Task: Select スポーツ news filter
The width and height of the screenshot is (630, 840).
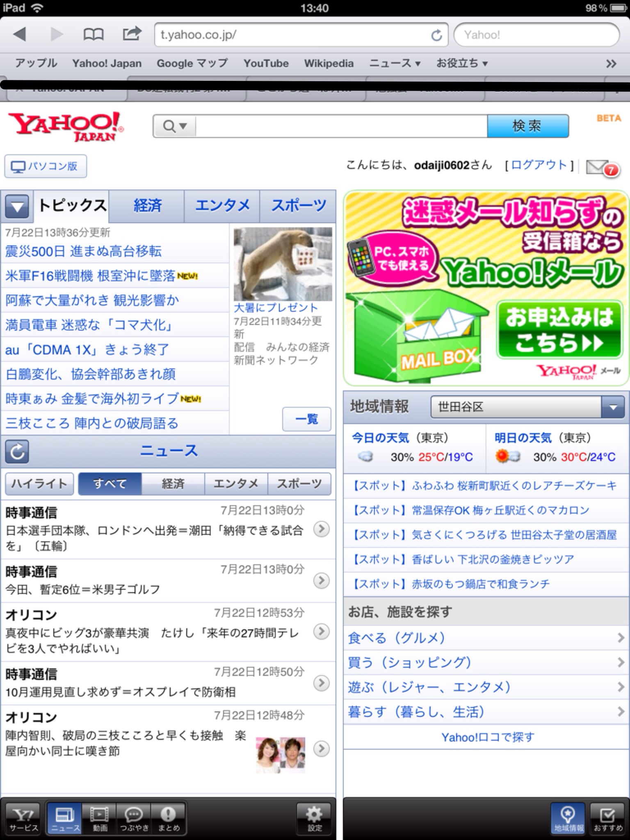Action: tap(299, 484)
